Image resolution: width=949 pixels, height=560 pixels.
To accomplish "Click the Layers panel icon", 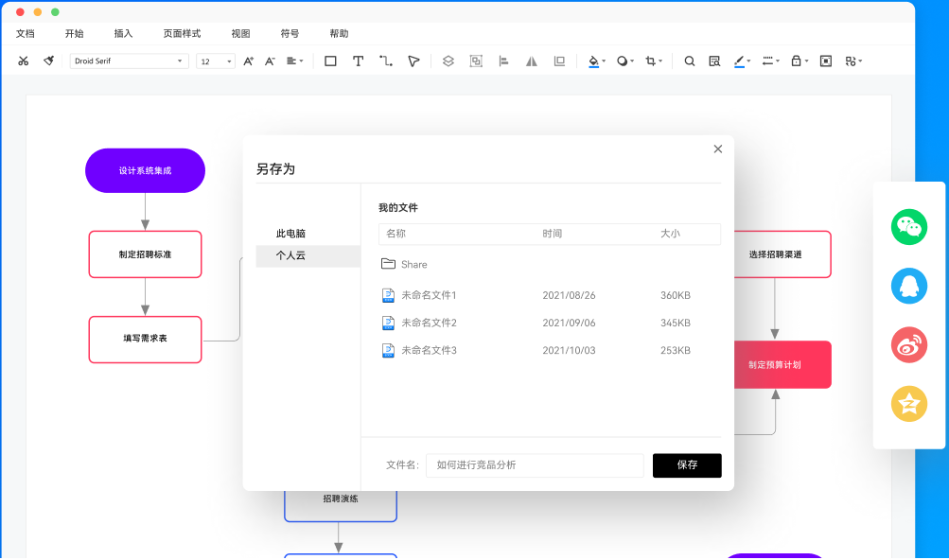I will pyautogui.click(x=448, y=60).
